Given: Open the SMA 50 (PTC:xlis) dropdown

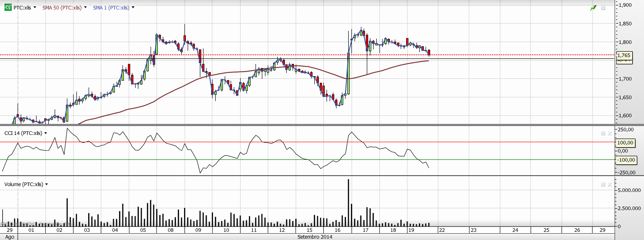Looking at the screenshot, I should 85,8.
